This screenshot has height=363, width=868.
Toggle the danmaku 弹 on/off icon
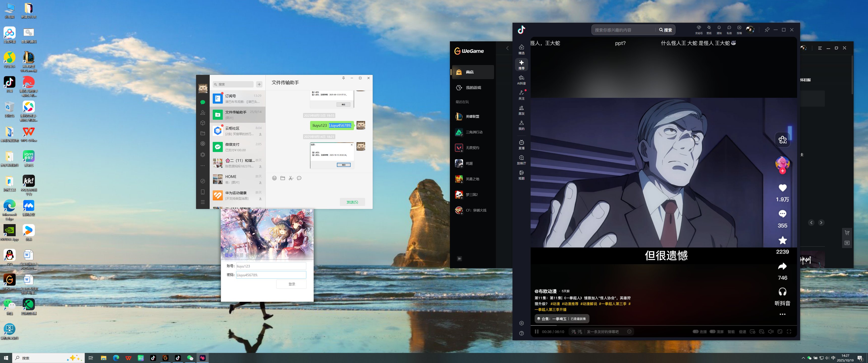[574, 332]
